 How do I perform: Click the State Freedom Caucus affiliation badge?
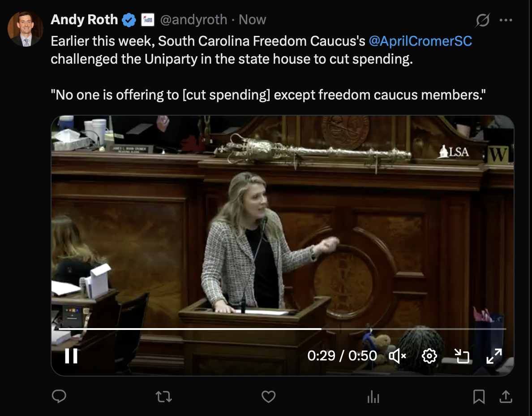pyautogui.click(x=148, y=20)
